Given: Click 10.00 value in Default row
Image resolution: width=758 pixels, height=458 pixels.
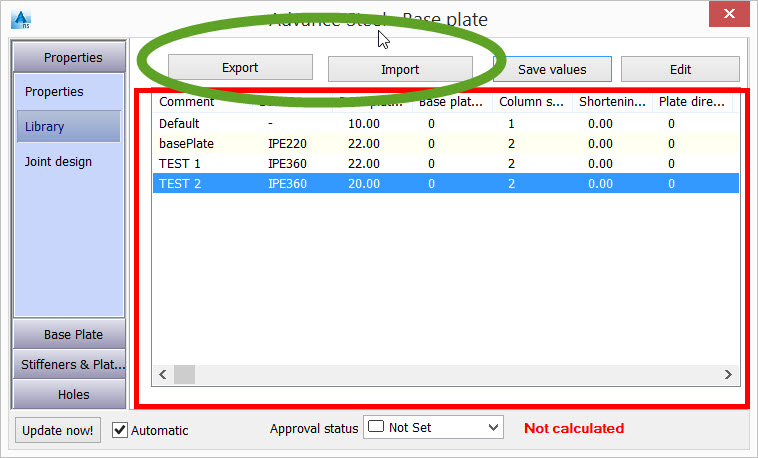Looking at the screenshot, I should point(364,124).
